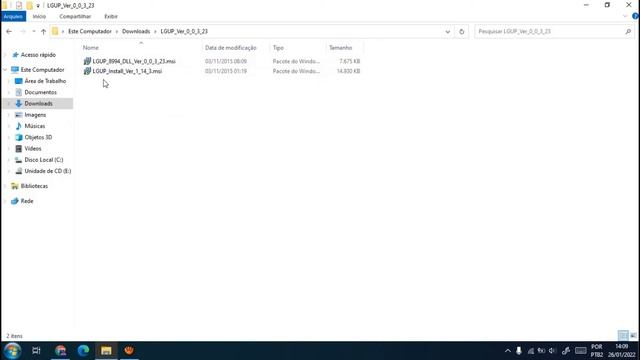Open Disco Local (C:) in sidebar

44,160
